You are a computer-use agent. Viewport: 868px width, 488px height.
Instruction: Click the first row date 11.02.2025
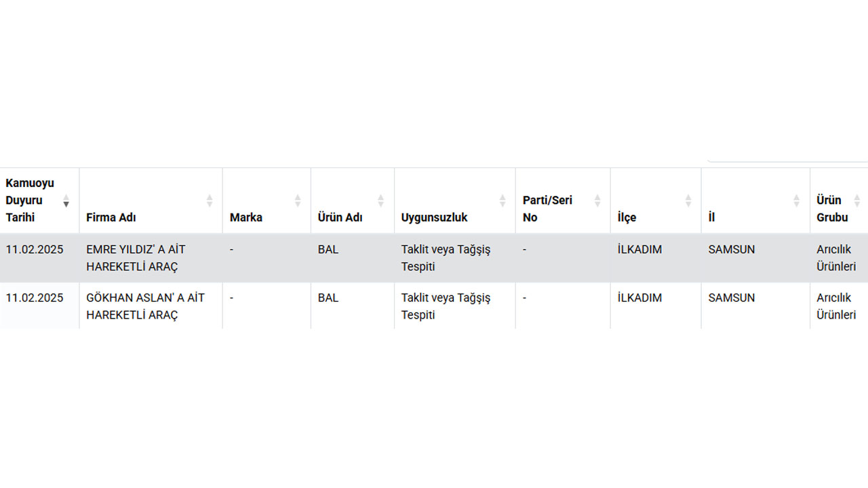[35, 249]
